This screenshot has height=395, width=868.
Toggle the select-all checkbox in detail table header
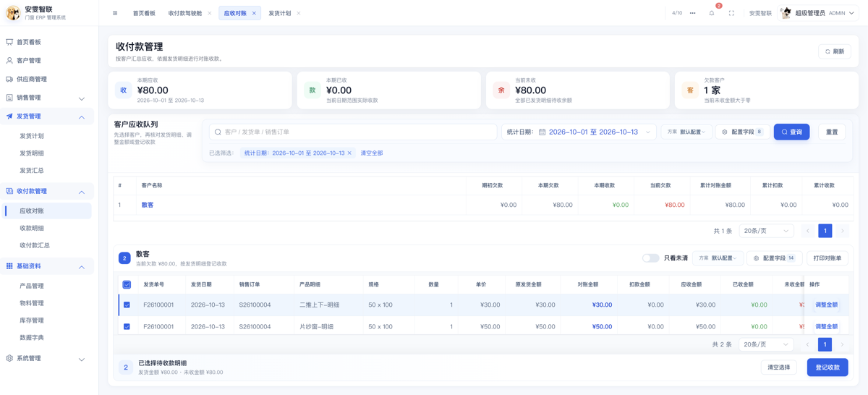coord(127,284)
